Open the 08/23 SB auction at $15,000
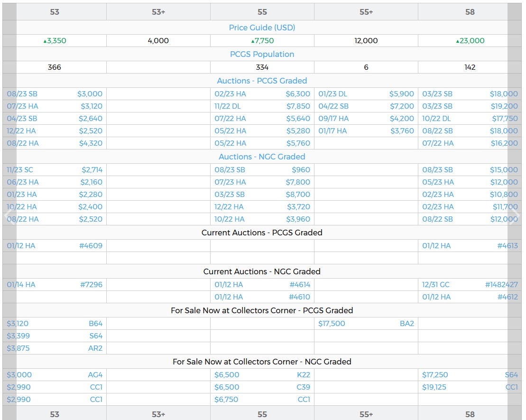The width and height of the screenshot is (526, 420). click(x=470, y=169)
